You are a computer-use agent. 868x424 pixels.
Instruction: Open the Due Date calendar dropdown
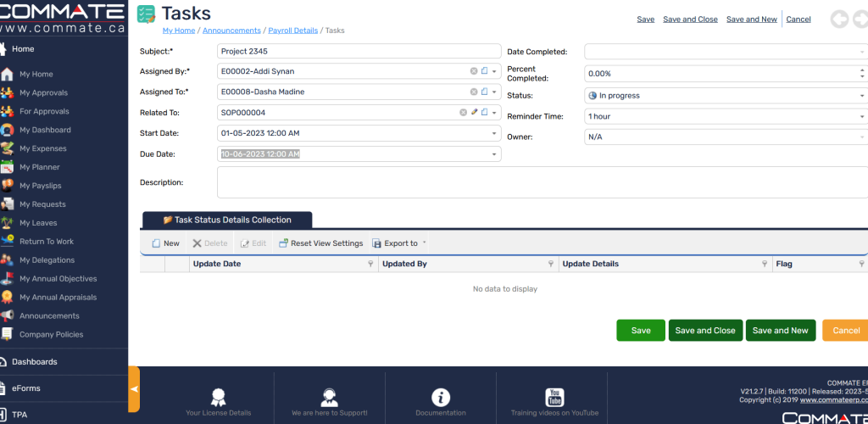(494, 154)
